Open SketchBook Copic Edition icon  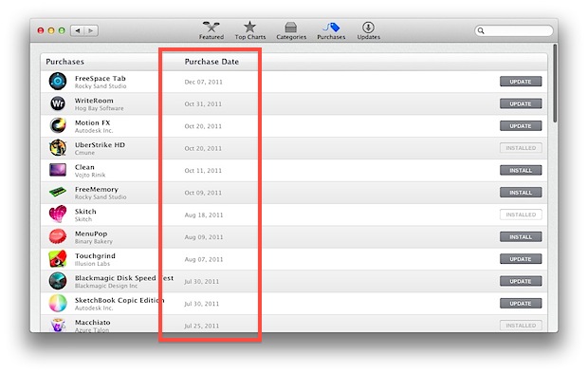[x=58, y=303]
